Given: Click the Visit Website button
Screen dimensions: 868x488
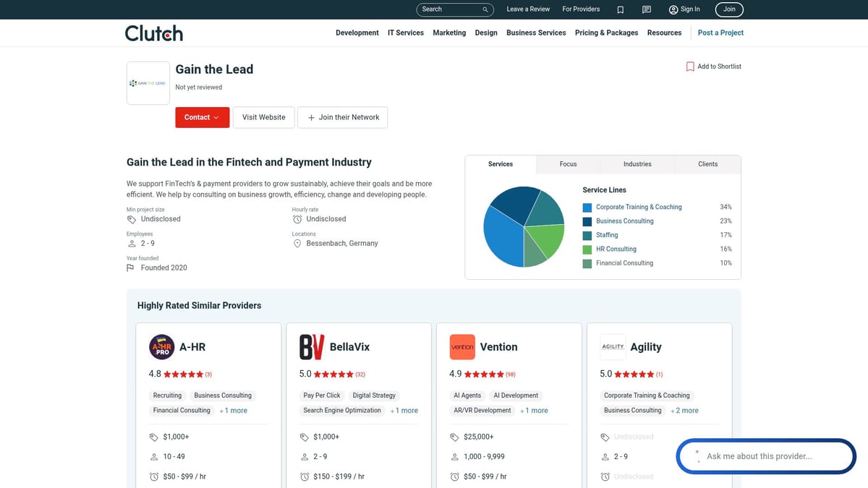Looking at the screenshot, I should 263,117.
